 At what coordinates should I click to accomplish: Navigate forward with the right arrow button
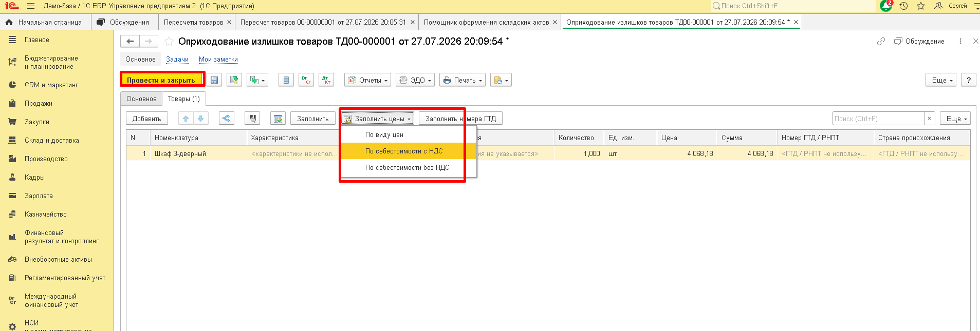tap(149, 42)
